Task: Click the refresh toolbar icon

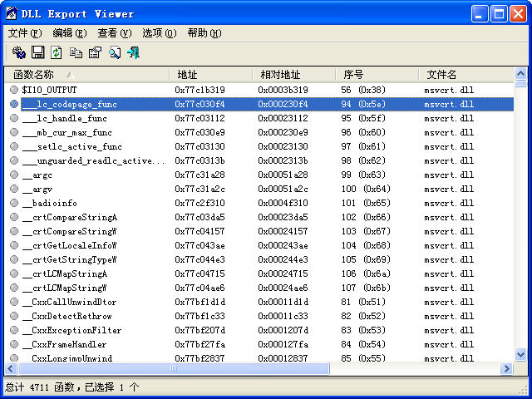Action: 57,52
